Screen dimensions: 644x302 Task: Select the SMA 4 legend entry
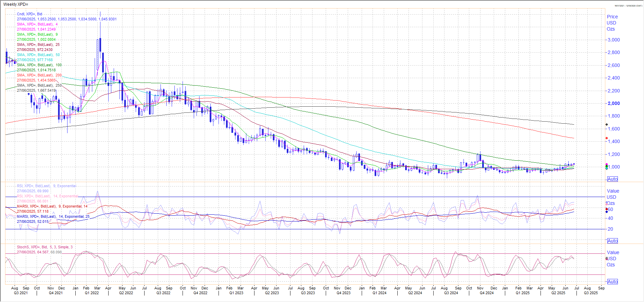pyautogui.click(x=37, y=24)
